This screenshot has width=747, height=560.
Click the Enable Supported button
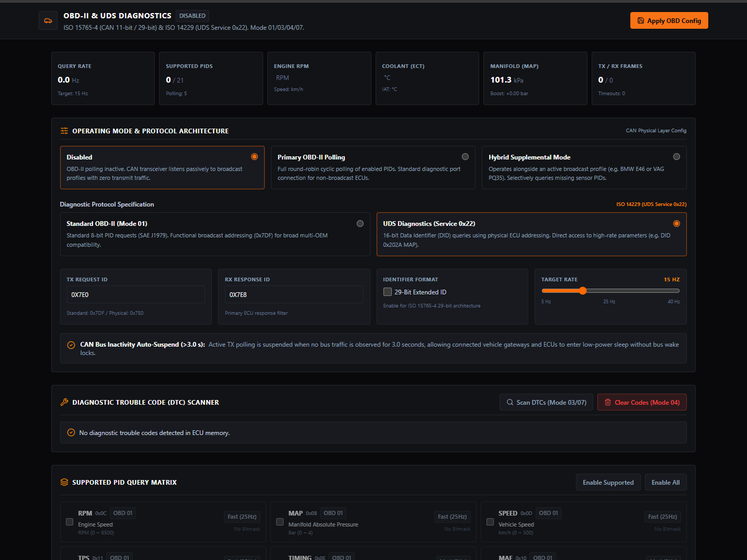608,482
